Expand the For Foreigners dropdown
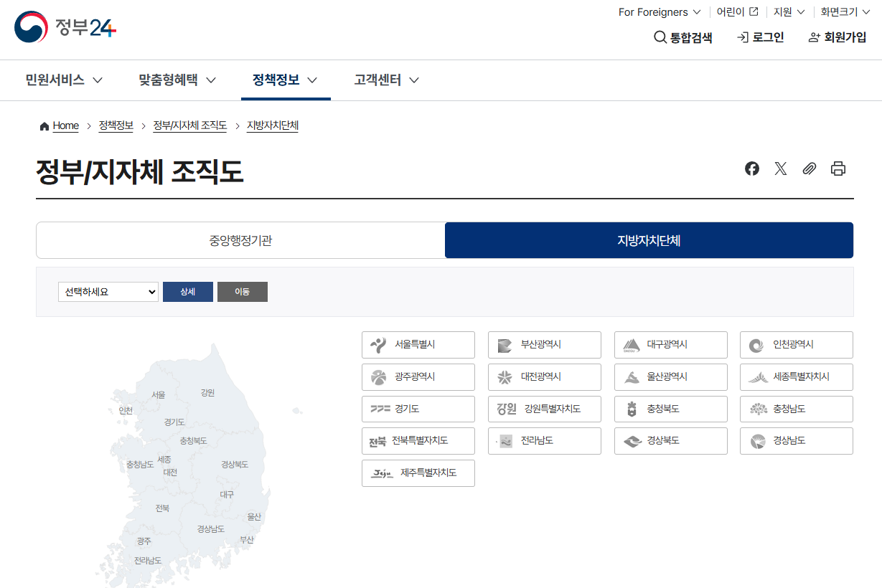882x588 pixels. (659, 11)
